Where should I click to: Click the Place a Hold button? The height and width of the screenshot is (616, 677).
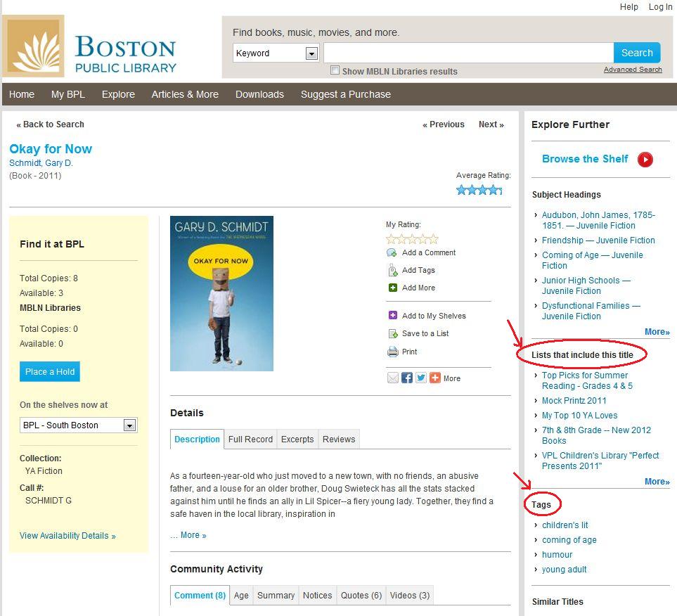coord(50,371)
